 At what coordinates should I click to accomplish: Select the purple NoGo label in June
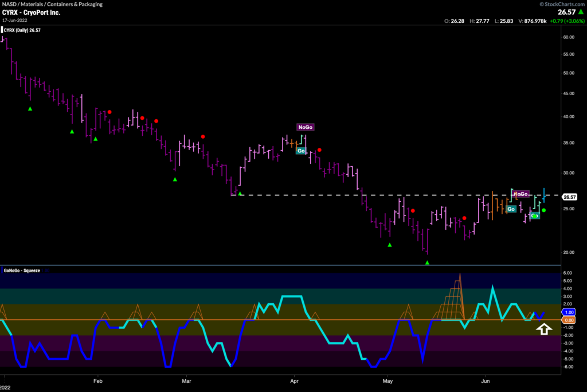(x=521, y=194)
